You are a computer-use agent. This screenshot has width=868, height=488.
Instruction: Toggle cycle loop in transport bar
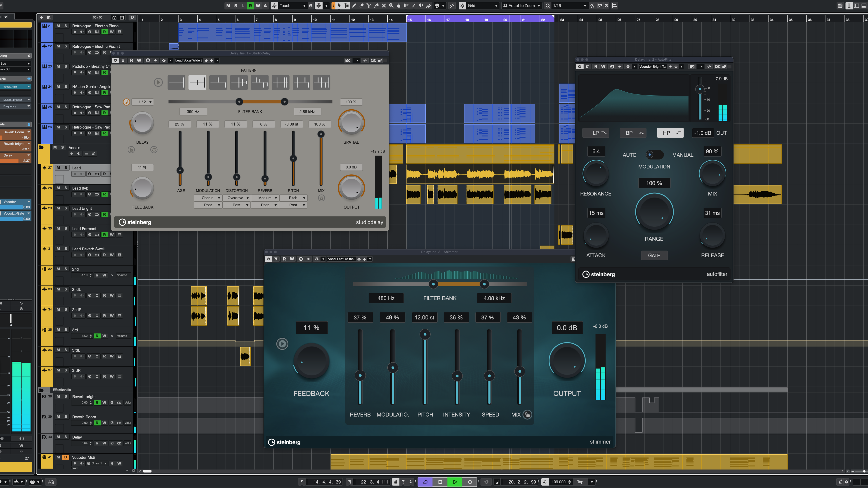point(425,482)
